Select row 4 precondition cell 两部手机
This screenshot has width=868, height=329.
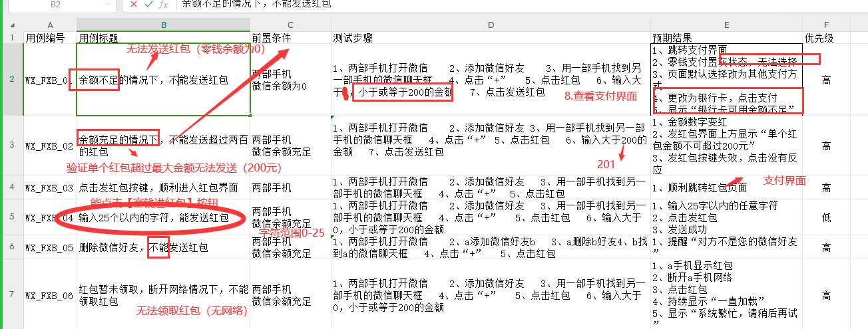(291, 187)
